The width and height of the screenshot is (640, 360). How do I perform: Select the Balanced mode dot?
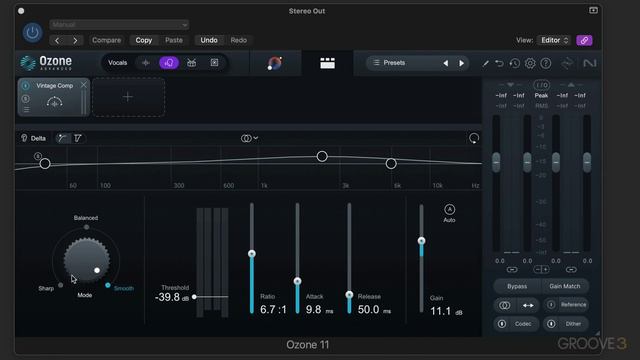86,227
